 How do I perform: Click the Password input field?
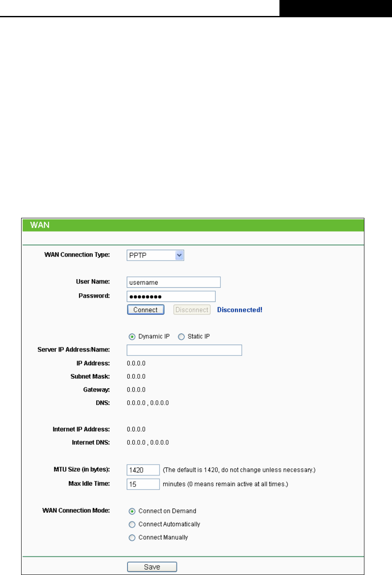171,296
